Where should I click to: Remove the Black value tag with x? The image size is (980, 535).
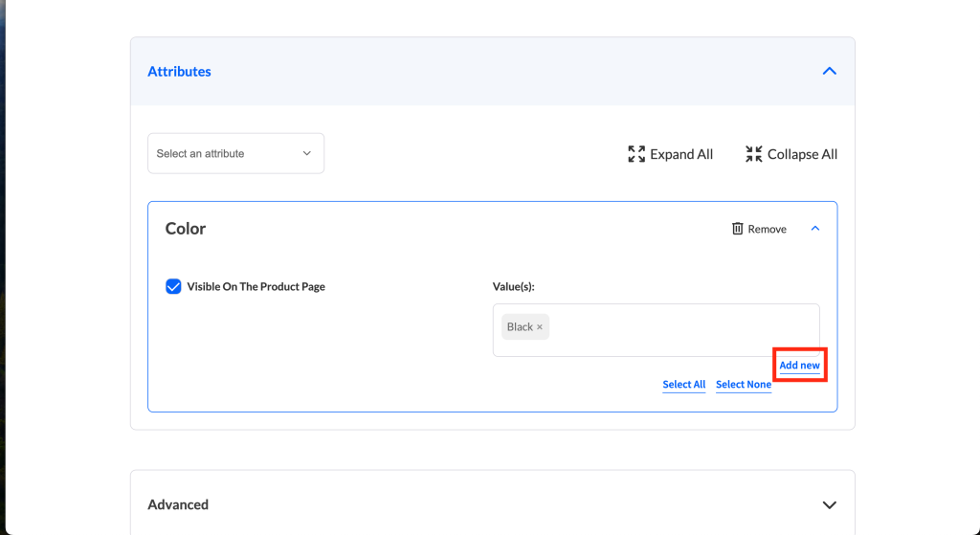click(540, 327)
